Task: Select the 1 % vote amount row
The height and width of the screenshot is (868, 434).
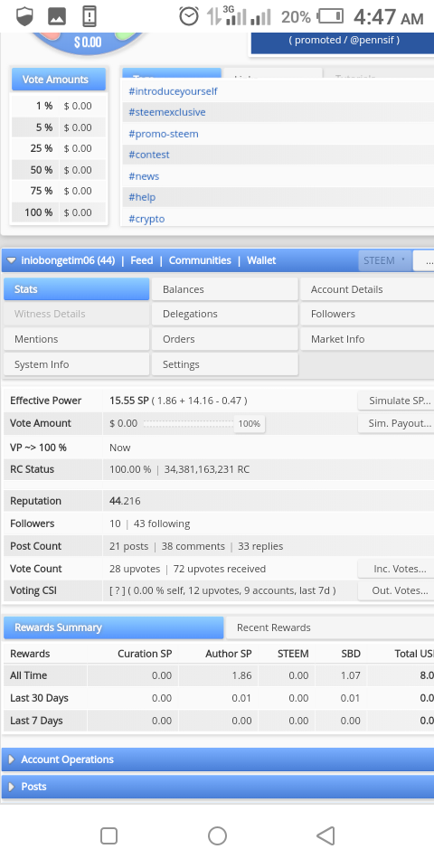Action: tap(59, 106)
